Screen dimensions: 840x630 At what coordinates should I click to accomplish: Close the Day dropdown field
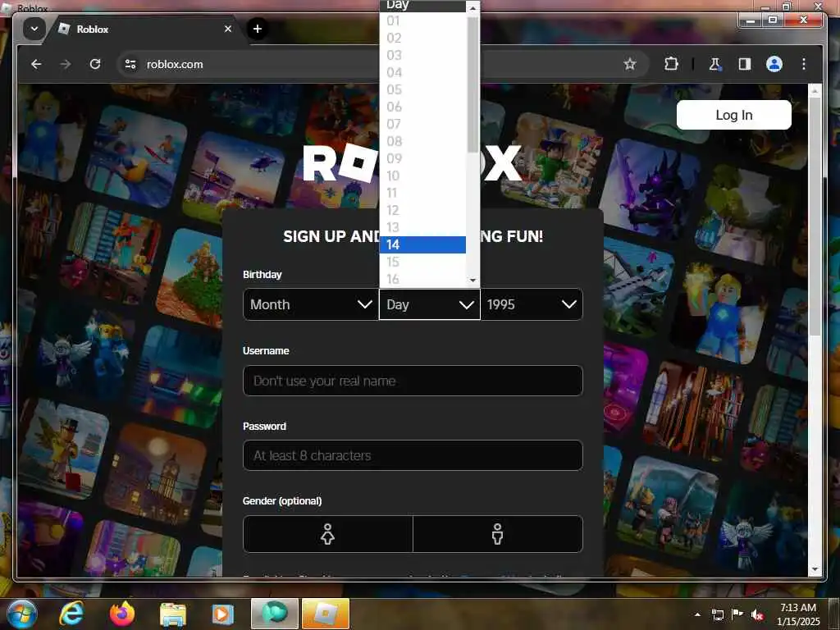tap(429, 304)
